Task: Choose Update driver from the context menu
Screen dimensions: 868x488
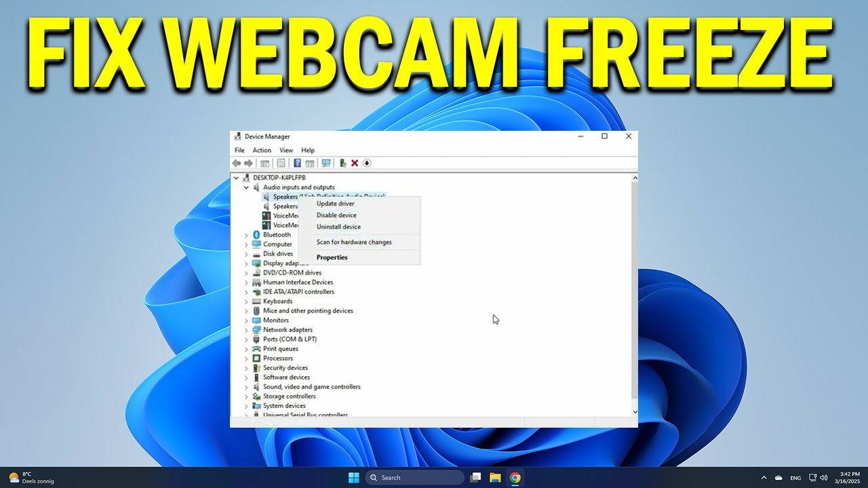Action: tap(359, 203)
